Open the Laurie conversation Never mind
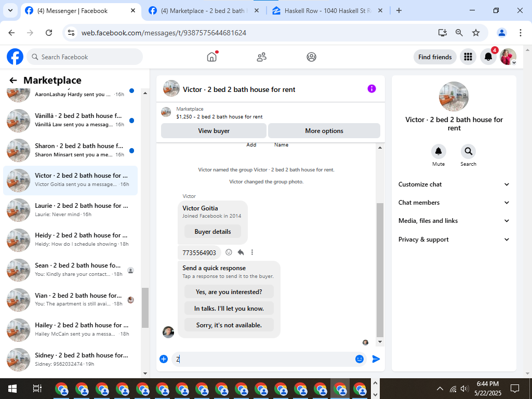This screenshot has height=399, width=532. [x=71, y=210]
